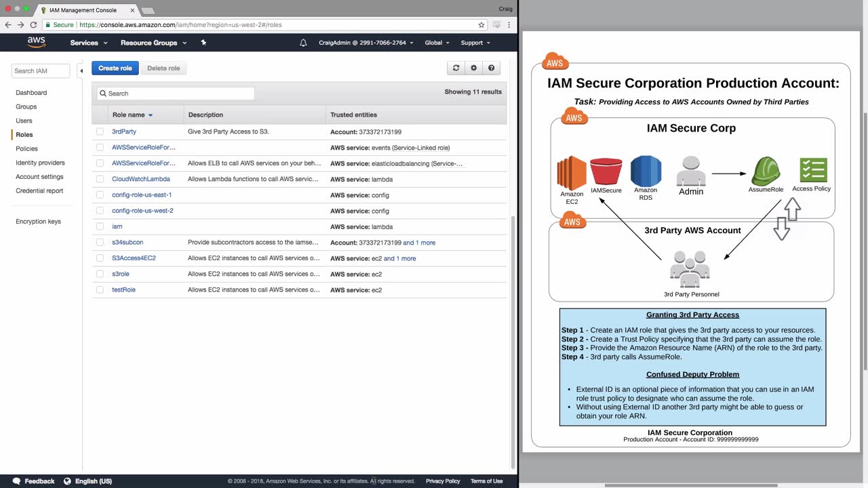The height and width of the screenshot is (488, 868).
Task: Expand the Support dropdown menu
Action: coord(475,43)
